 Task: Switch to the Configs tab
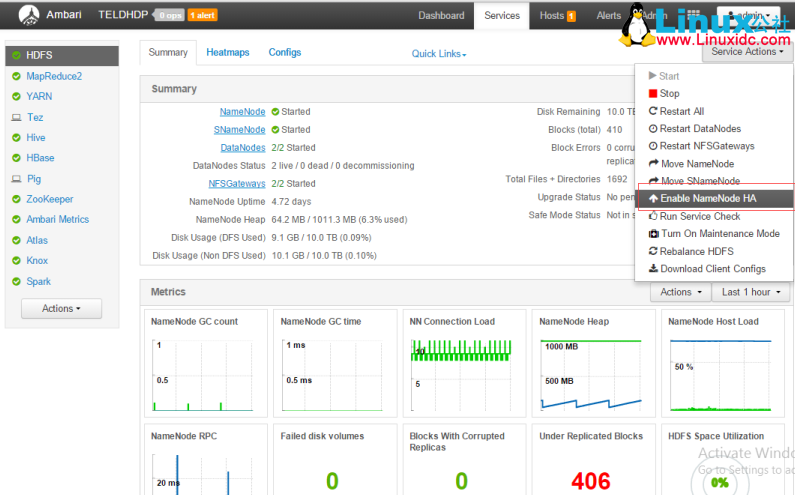coord(285,53)
